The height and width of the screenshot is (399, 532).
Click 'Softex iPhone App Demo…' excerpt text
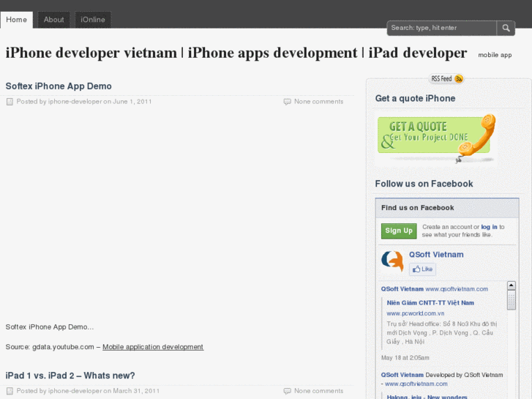50,327
